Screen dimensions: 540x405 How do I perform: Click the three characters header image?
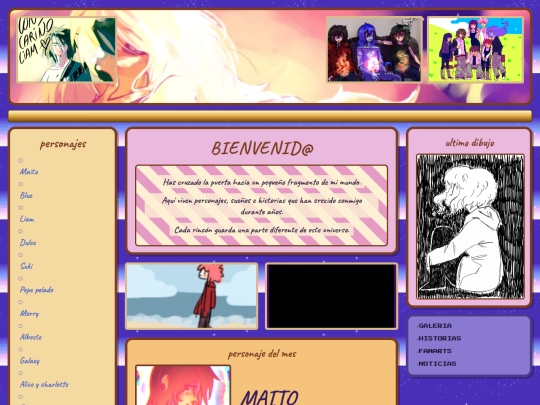[374, 50]
